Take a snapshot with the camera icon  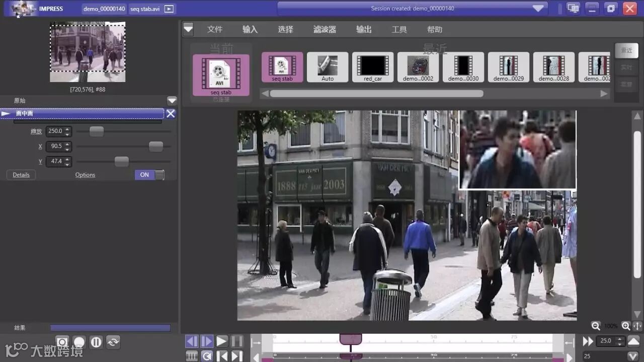62,342
